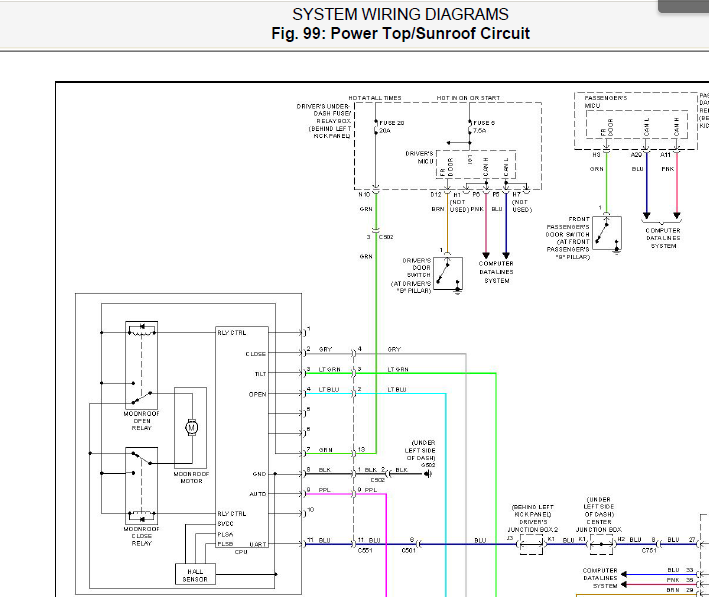Click the AUTO pin label
709x597 pixels.
pos(258,494)
